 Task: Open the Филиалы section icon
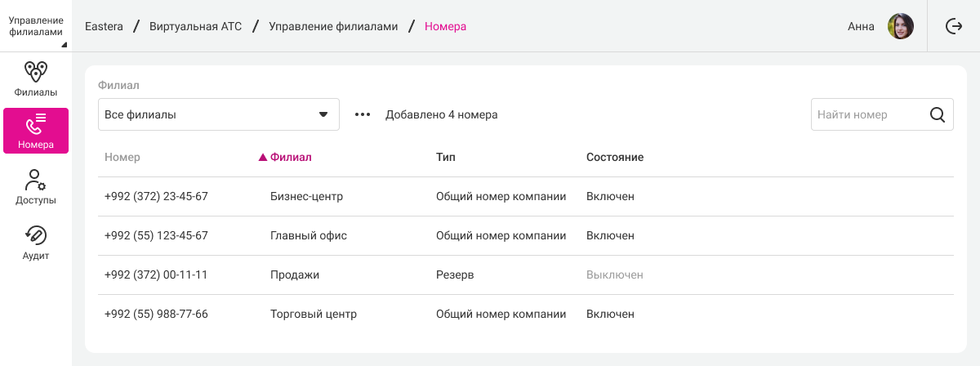tap(36, 72)
